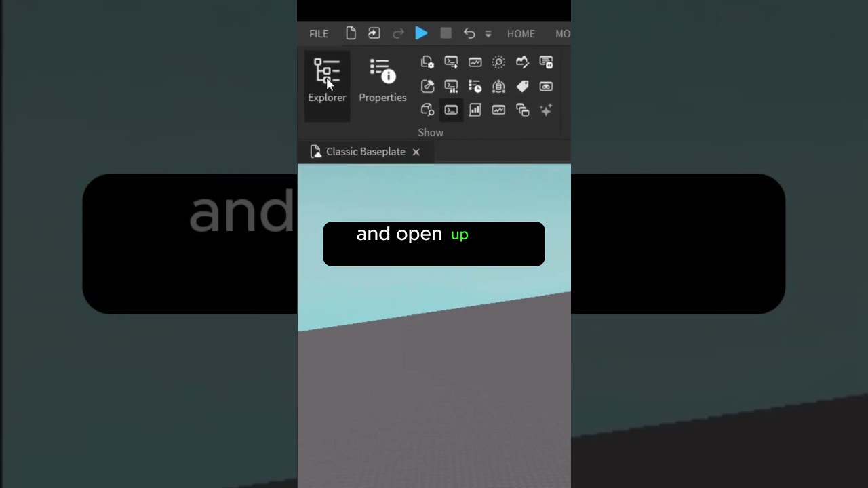This screenshot has height=488, width=868.
Task: Toggle the highlighted Output terminal icon
Action: click(x=451, y=110)
